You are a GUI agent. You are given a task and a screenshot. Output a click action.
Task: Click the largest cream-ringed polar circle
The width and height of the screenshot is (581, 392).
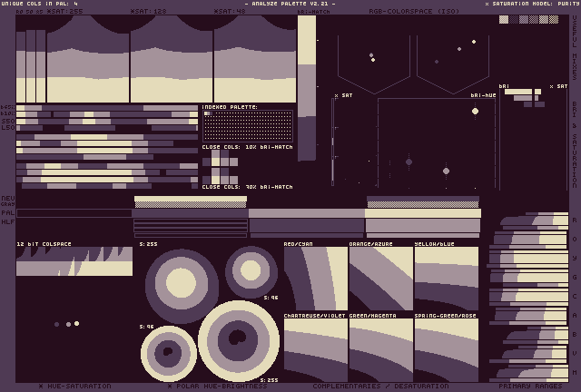(239, 341)
